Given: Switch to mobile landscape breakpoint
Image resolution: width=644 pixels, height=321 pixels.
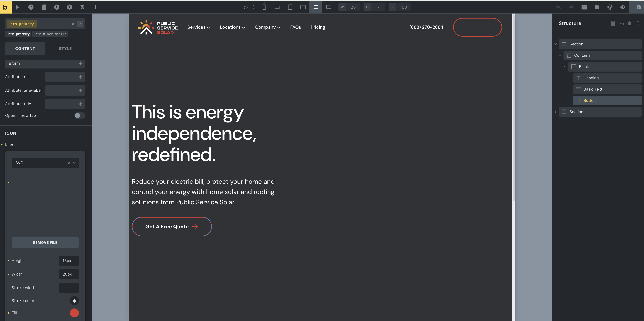Looking at the screenshot, I should (x=277, y=7).
